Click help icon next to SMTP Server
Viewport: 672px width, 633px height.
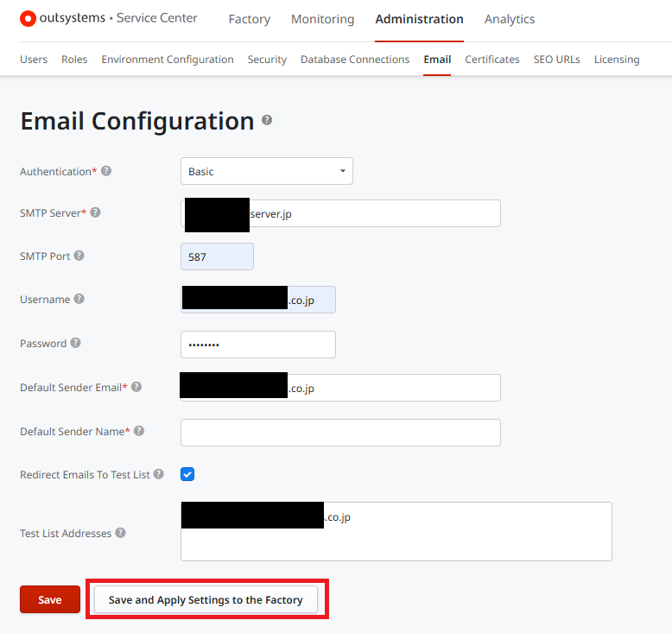tap(95, 212)
